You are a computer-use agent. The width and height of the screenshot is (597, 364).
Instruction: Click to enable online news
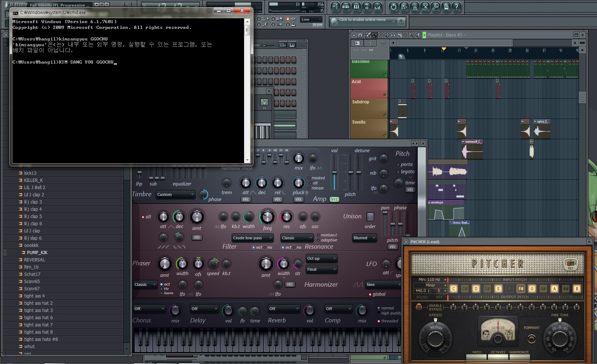pyautogui.click(x=362, y=20)
